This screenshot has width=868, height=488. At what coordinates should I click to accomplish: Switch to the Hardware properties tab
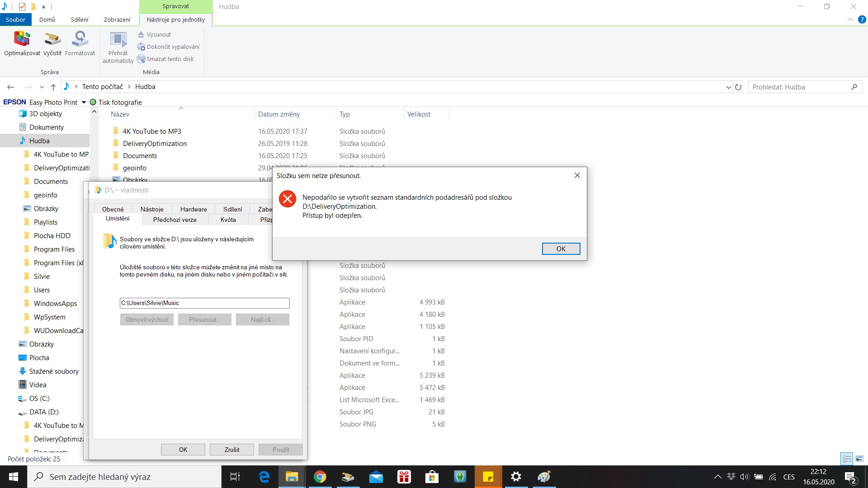pos(193,209)
